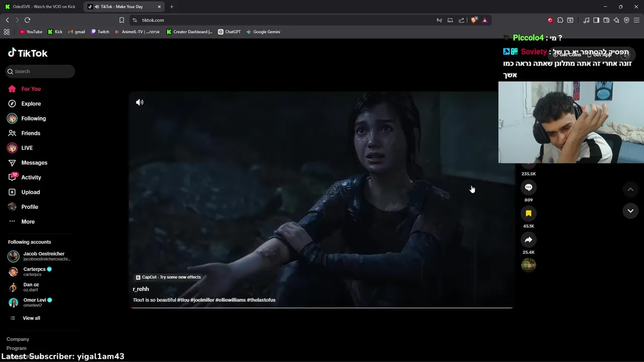644x362 pixels.
Task: Seek on the video progress bar
Action: click(x=321, y=307)
